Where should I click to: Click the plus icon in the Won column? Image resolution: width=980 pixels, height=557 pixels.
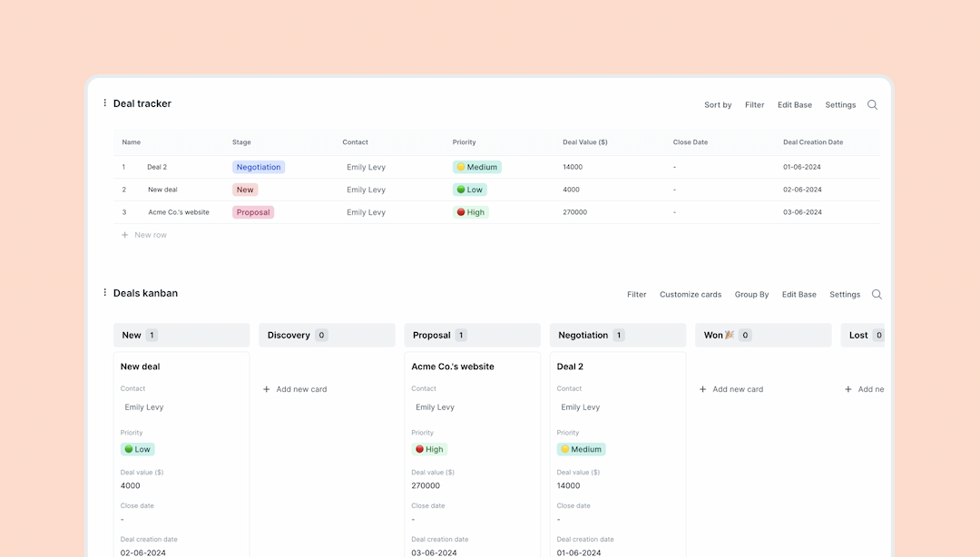(x=702, y=388)
